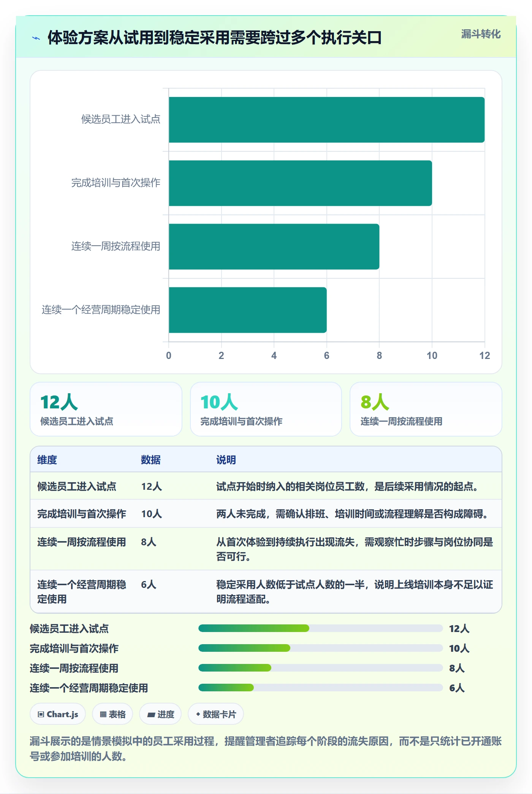
Task: Click the 维度 column header
Action: pos(47,460)
